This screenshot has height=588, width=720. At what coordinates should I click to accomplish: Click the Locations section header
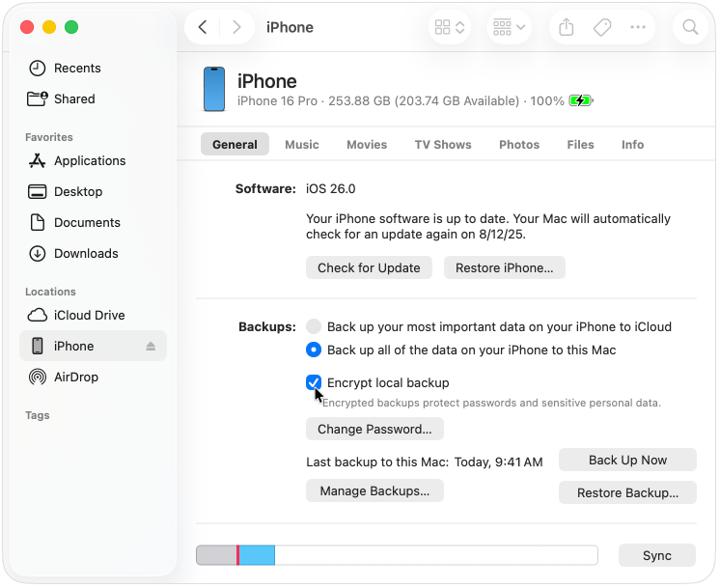pyautogui.click(x=50, y=292)
